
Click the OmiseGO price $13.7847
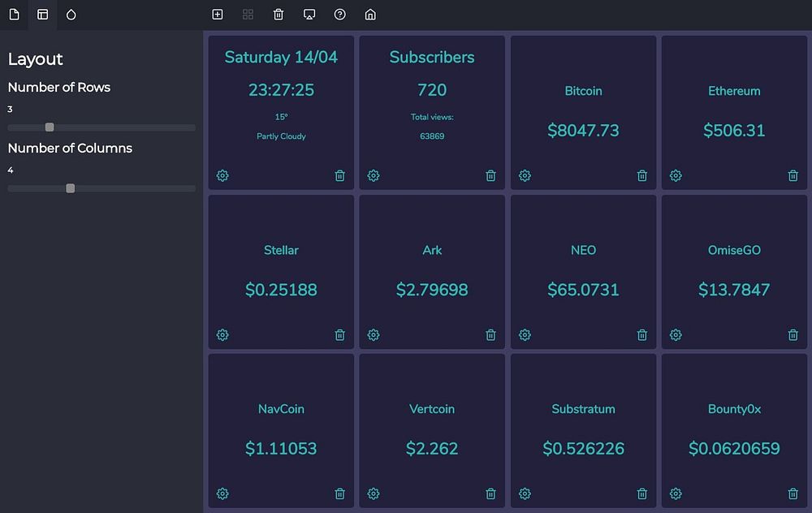coord(734,290)
